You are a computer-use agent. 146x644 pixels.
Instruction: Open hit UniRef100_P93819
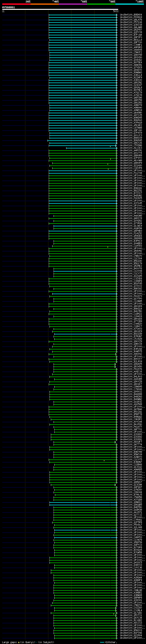click(131, 17)
